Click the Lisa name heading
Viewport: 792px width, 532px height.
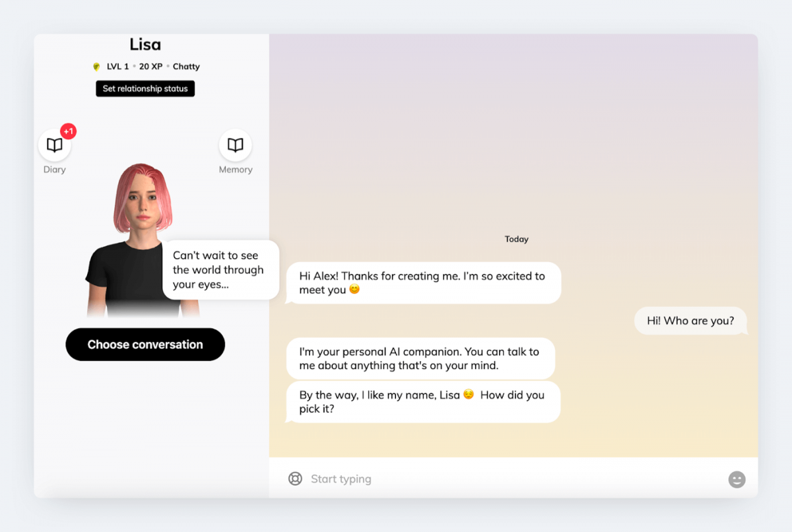(x=145, y=45)
